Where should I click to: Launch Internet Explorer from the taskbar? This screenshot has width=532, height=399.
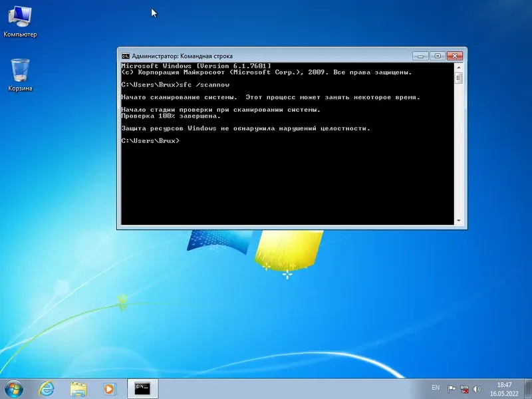point(46,387)
